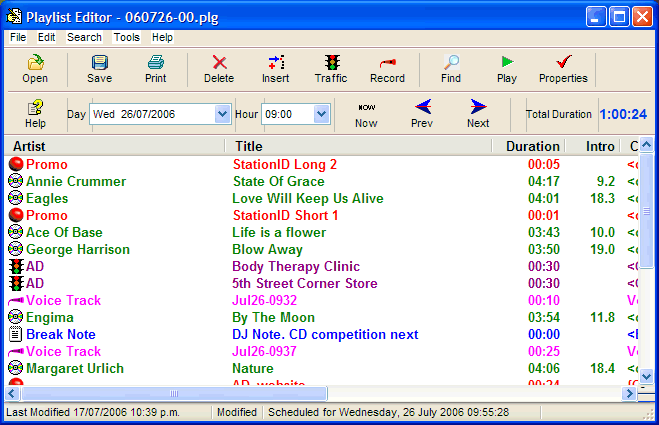Save the playlist with Save icon
The image size is (659, 425).
(99, 62)
